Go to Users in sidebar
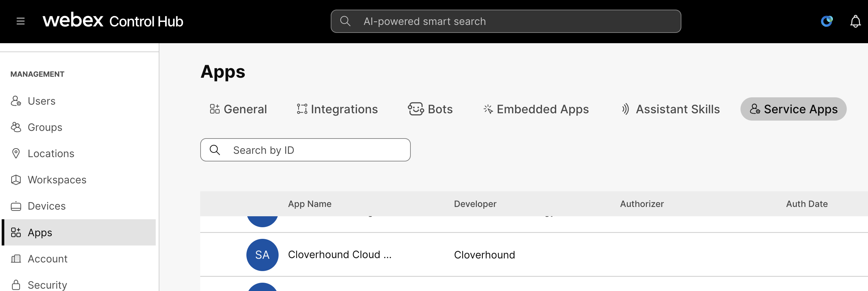 [x=78, y=101]
